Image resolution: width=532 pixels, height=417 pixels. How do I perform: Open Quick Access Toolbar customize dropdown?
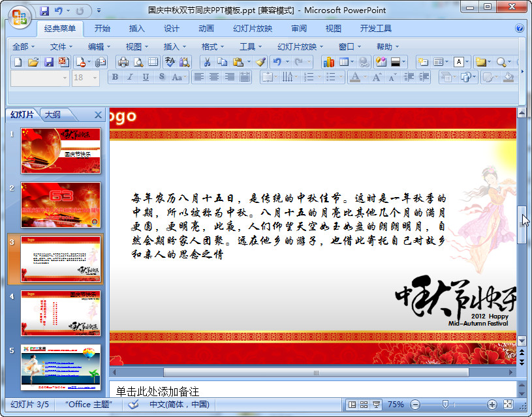point(99,11)
